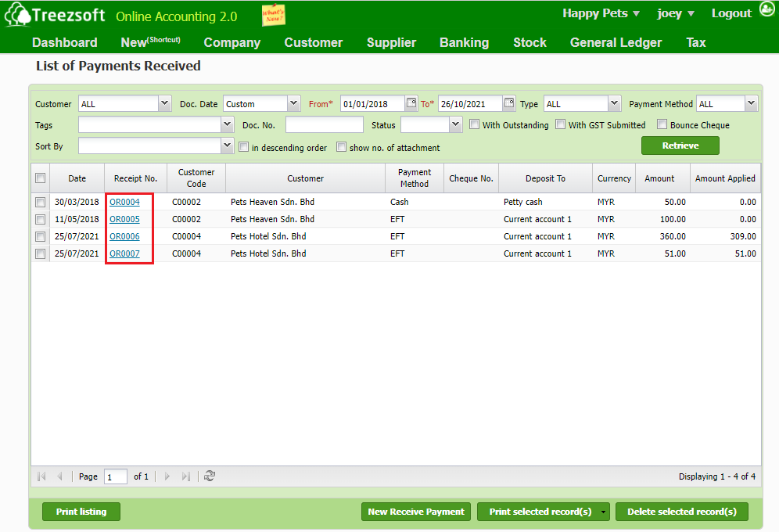Open the From date calendar picker
Image resolution: width=779 pixels, height=532 pixels.
point(411,103)
